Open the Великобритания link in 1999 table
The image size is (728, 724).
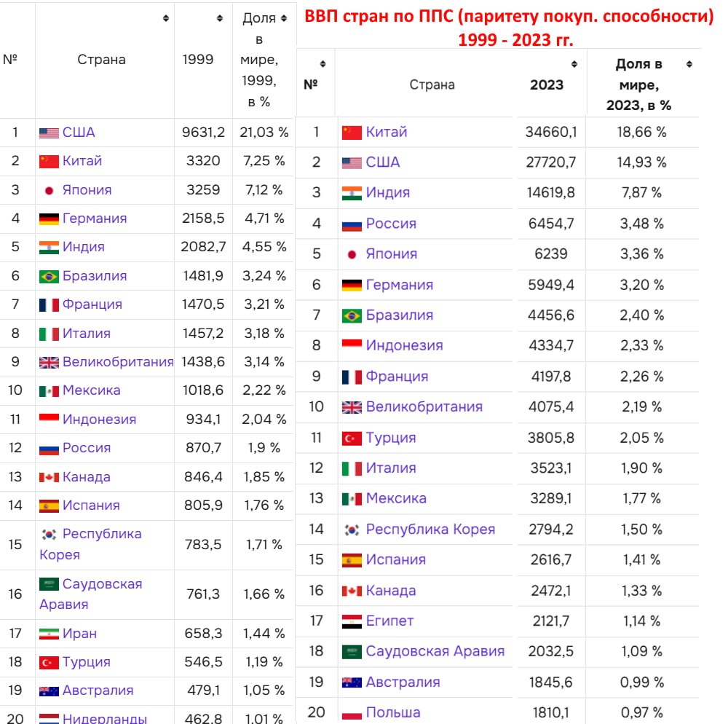coord(118,362)
